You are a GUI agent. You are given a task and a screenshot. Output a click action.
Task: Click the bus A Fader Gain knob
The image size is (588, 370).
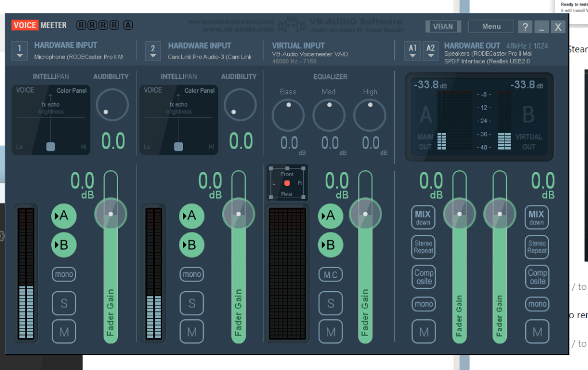pos(459,214)
